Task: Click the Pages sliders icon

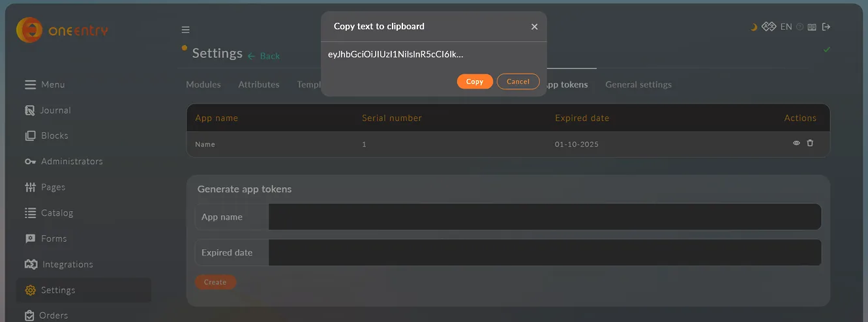Action: coord(30,187)
